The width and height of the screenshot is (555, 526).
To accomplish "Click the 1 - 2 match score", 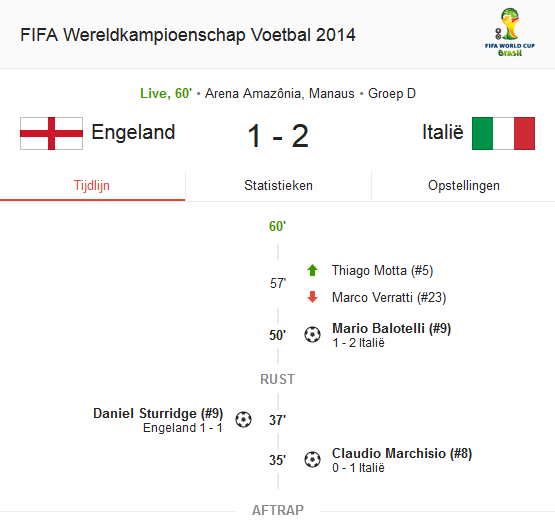I will (278, 136).
